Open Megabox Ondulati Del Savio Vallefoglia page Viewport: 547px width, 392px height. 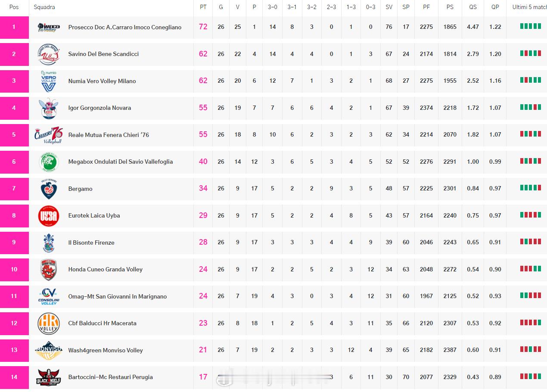121,162
